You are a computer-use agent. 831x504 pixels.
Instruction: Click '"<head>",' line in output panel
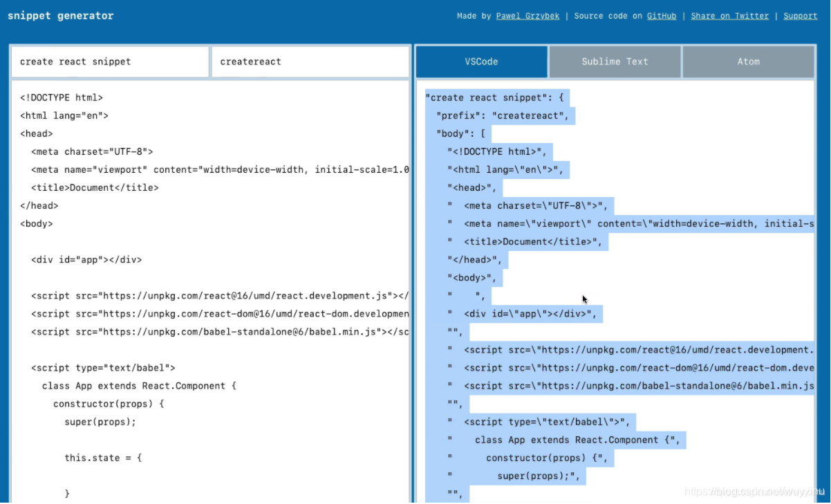472,187
